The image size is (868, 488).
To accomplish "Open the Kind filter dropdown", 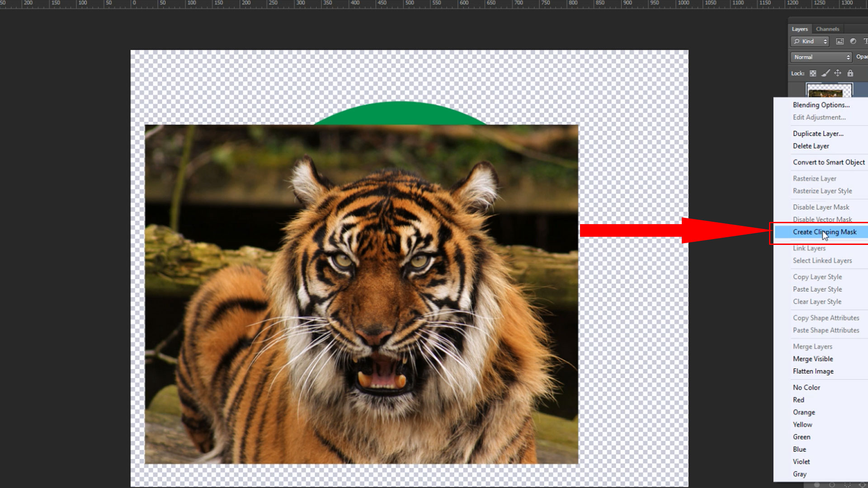I will click(x=810, y=41).
